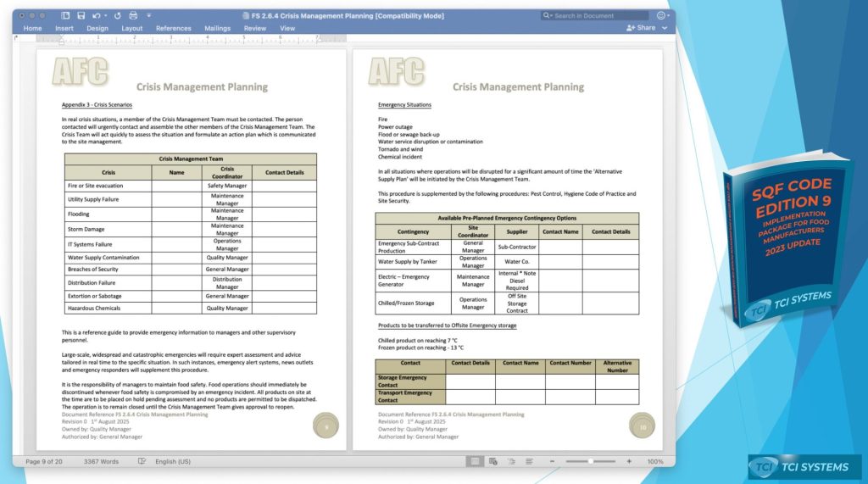Open the Mailings tab
Screen dimensions: 868x484
point(217,28)
